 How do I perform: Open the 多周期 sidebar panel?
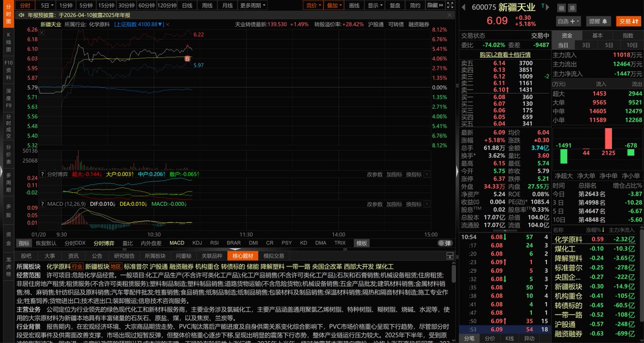8,182
